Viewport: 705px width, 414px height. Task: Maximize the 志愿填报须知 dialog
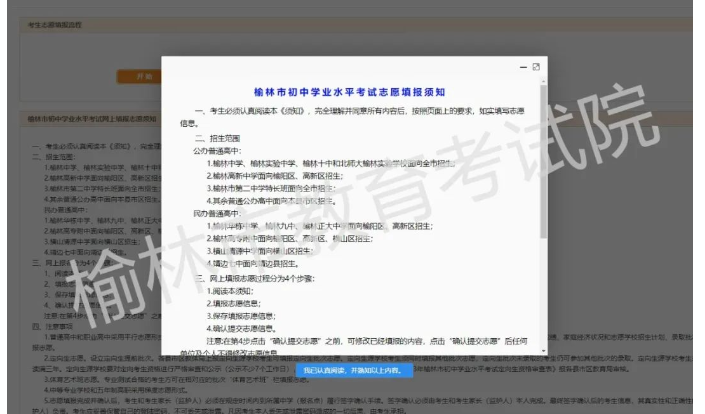point(536,67)
